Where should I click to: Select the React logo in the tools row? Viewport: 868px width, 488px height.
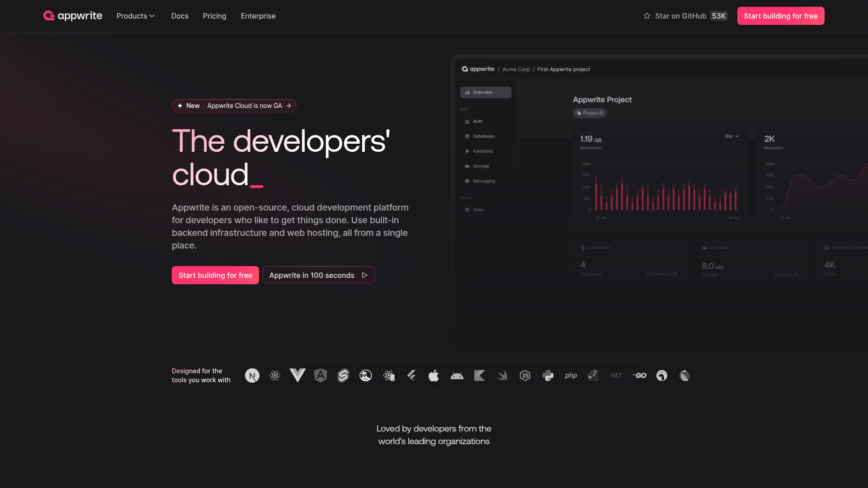pos(274,375)
